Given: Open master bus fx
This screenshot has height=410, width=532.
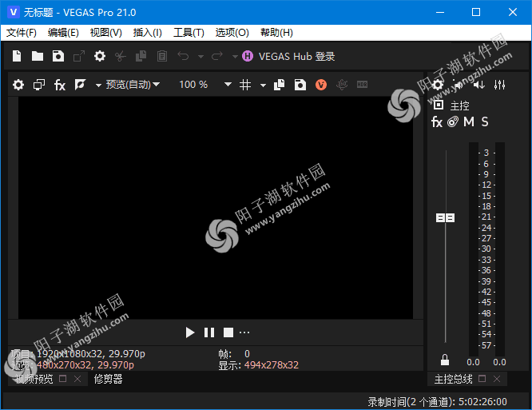Looking at the screenshot, I should click(x=437, y=121).
